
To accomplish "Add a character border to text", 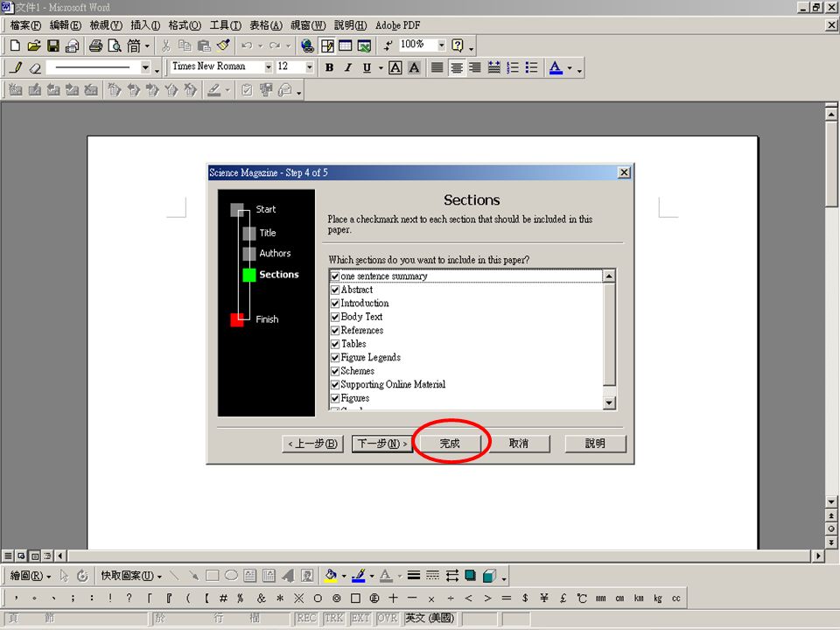I will (395, 67).
